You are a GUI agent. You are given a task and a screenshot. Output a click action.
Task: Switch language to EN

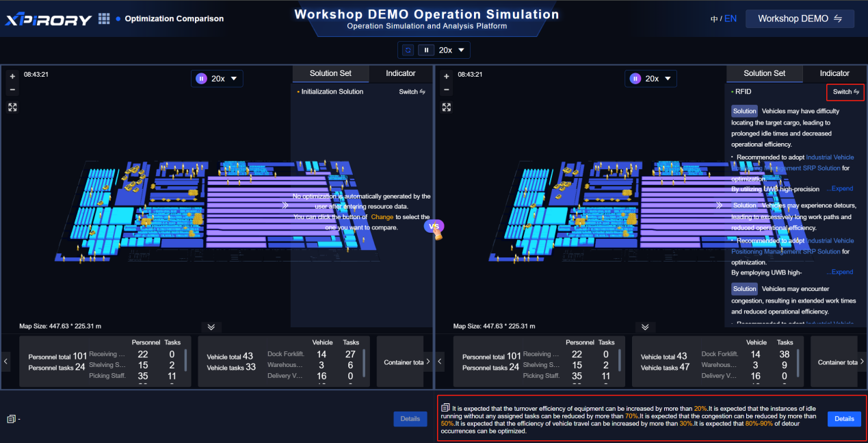pos(731,19)
